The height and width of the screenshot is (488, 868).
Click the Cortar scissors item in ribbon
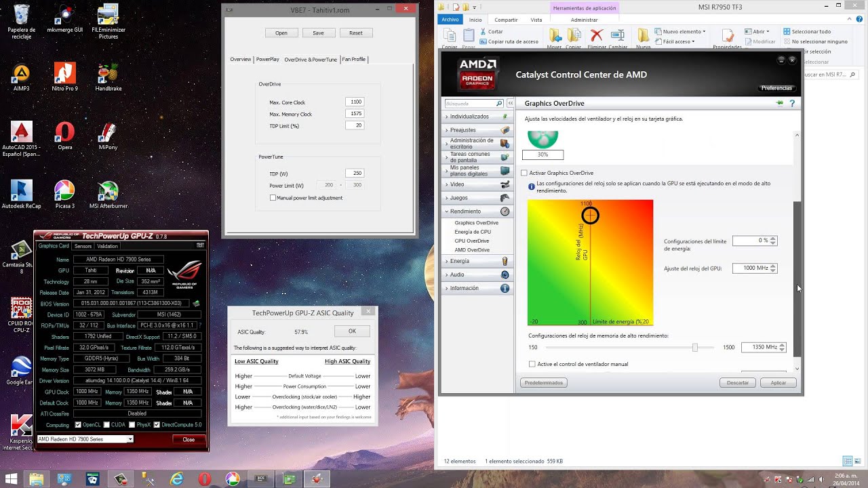tap(492, 32)
